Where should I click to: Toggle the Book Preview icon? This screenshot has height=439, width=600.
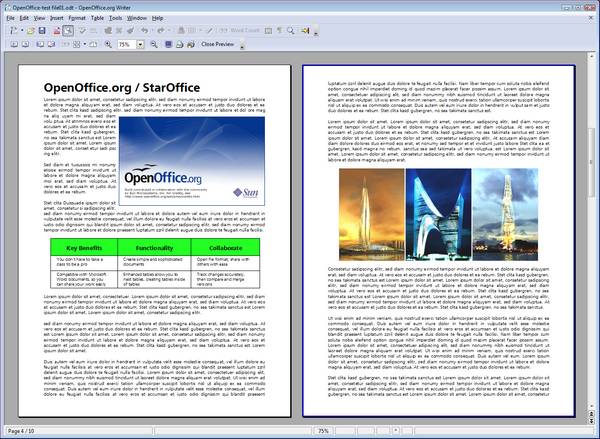pos(93,44)
